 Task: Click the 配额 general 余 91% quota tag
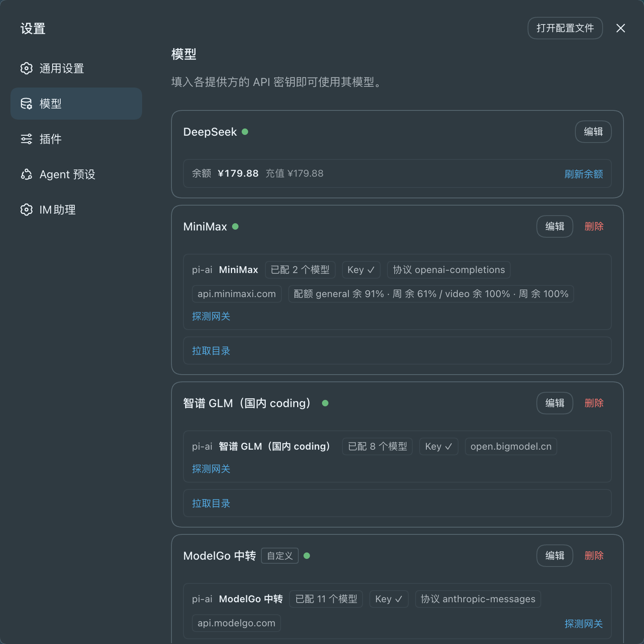[431, 294]
